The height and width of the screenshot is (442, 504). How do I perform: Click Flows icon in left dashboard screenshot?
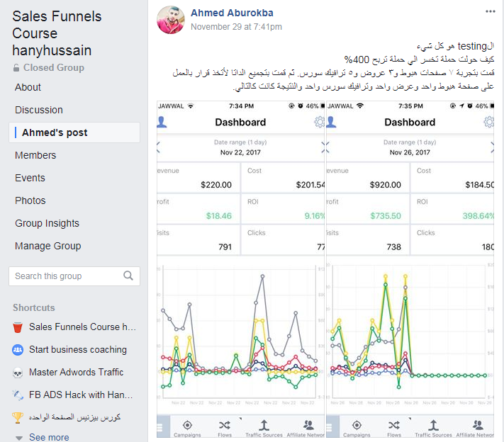[x=225, y=425]
